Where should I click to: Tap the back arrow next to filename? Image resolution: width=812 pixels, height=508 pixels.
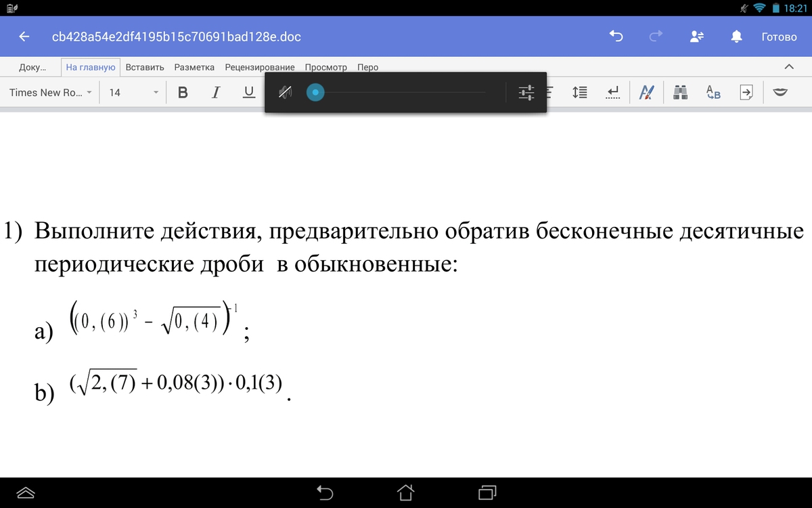point(24,37)
